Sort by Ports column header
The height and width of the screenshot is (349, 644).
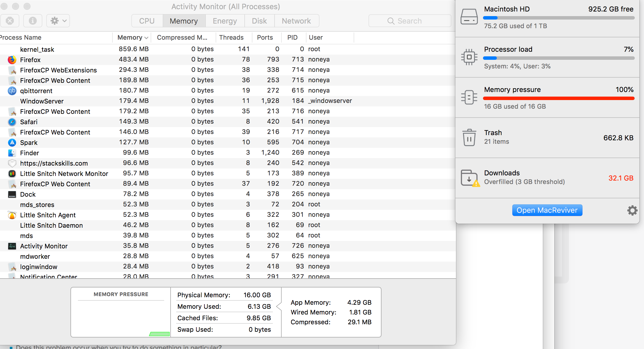(267, 37)
